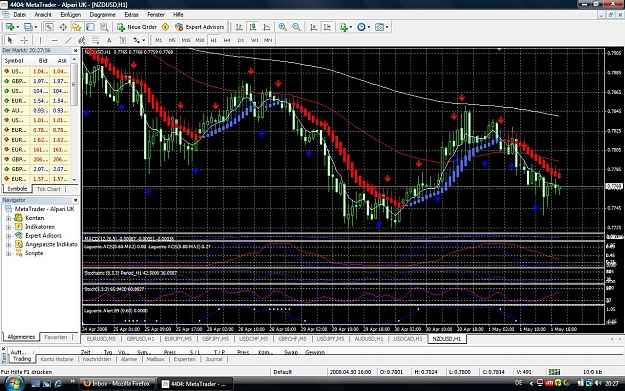
Task: Select the crosshair tool
Action: (24, 40)
